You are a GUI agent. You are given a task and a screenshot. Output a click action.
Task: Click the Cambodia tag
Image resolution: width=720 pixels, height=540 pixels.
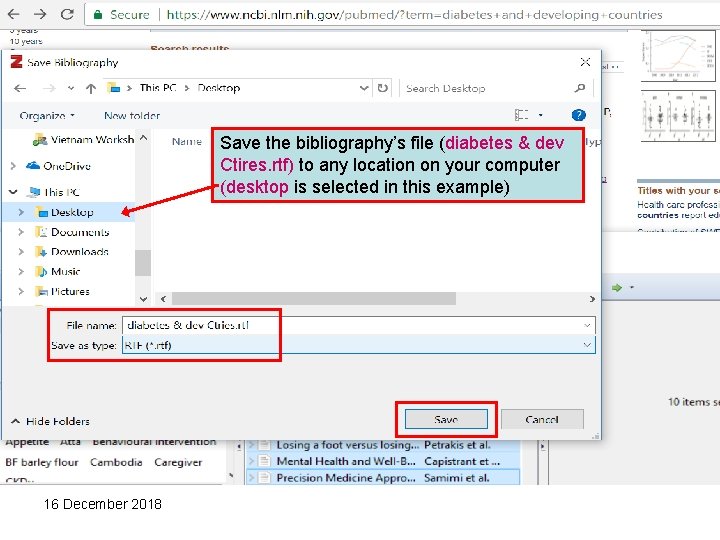pos(116,462)
